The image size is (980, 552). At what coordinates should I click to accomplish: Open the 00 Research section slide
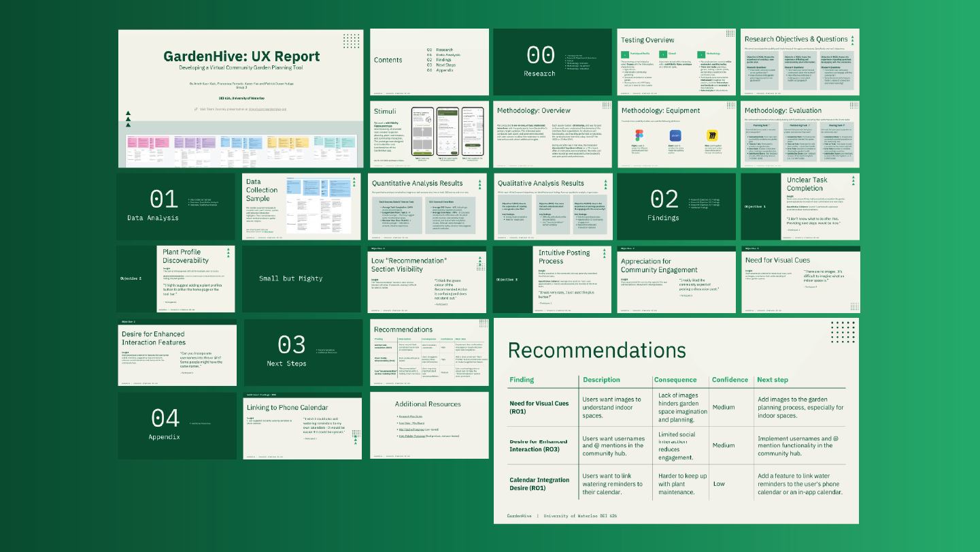point(552,62)
